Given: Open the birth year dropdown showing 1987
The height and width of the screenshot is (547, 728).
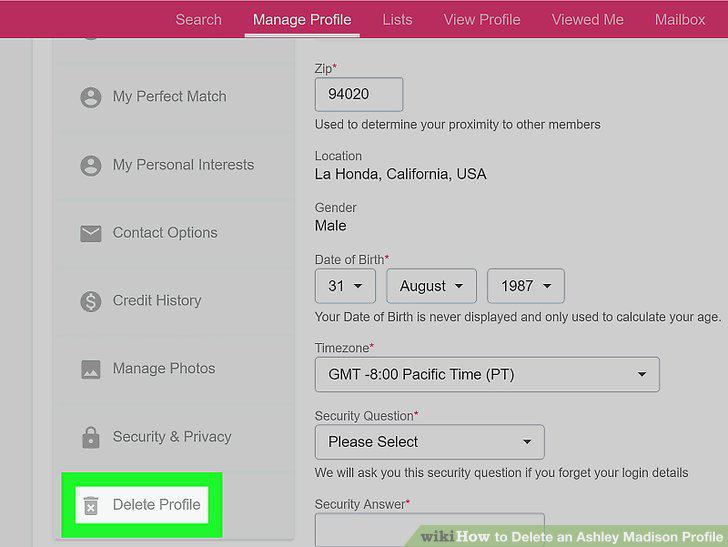Looking at the screenshot, I should click(526, 286).
